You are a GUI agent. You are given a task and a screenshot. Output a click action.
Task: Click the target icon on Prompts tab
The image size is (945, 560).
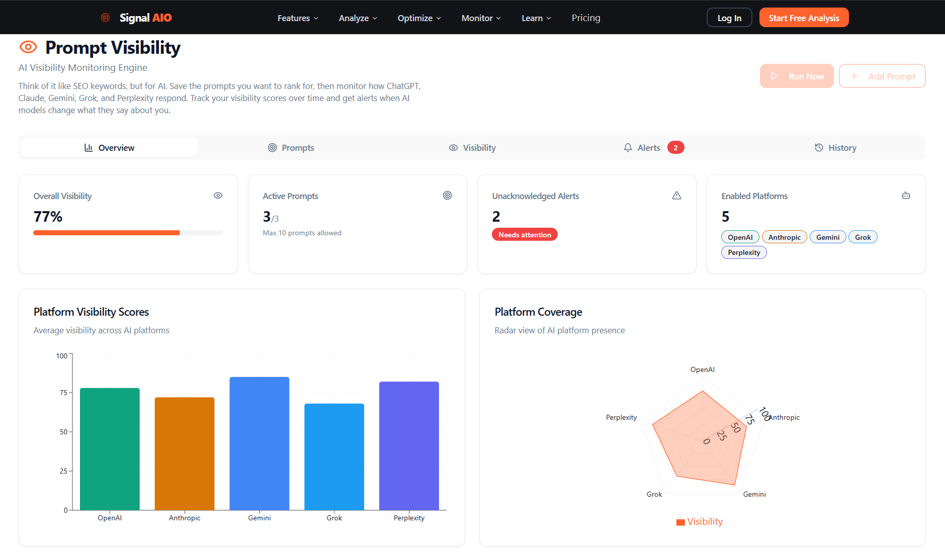pyautogui.click(x=272, y=147)
